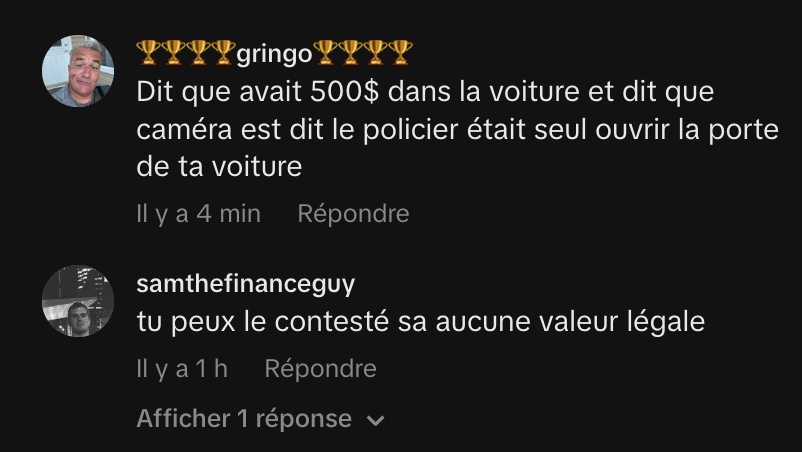Reply to gringo's comment with Répondre
802x452 pixels.
coord(353,213)
